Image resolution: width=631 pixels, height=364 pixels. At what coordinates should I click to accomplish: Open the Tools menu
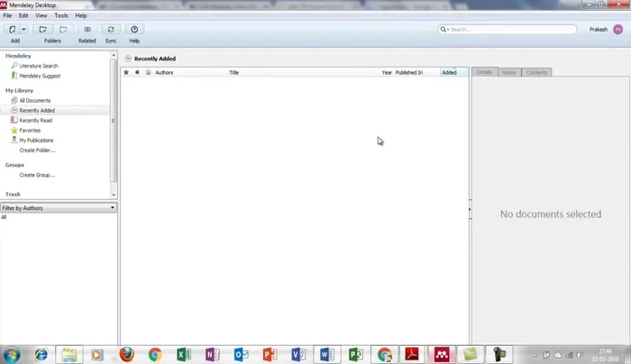[61, 15]
